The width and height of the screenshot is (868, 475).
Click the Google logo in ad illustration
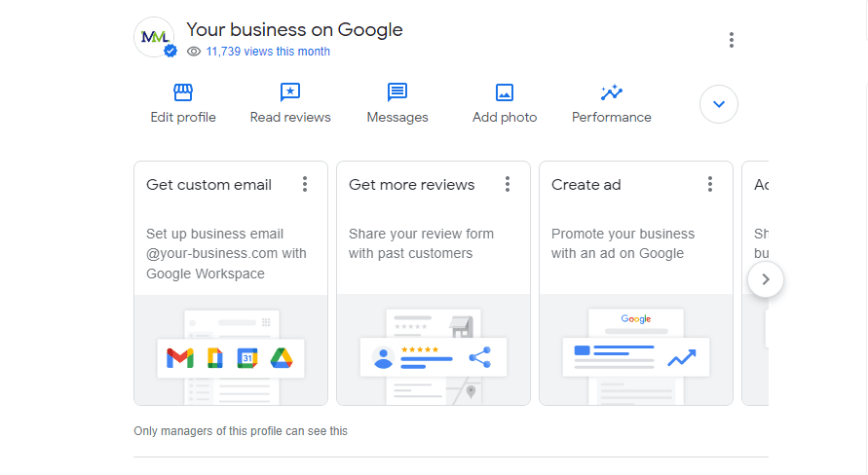coord(635,318)
